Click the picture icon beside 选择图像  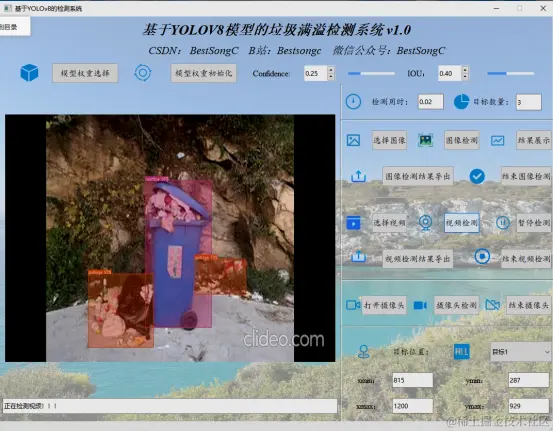pos(353,140)
